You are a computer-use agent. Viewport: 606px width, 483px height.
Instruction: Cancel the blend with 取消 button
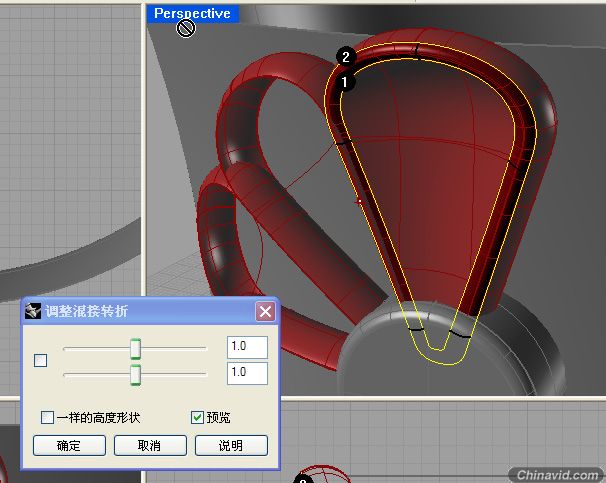click(150, 446)
